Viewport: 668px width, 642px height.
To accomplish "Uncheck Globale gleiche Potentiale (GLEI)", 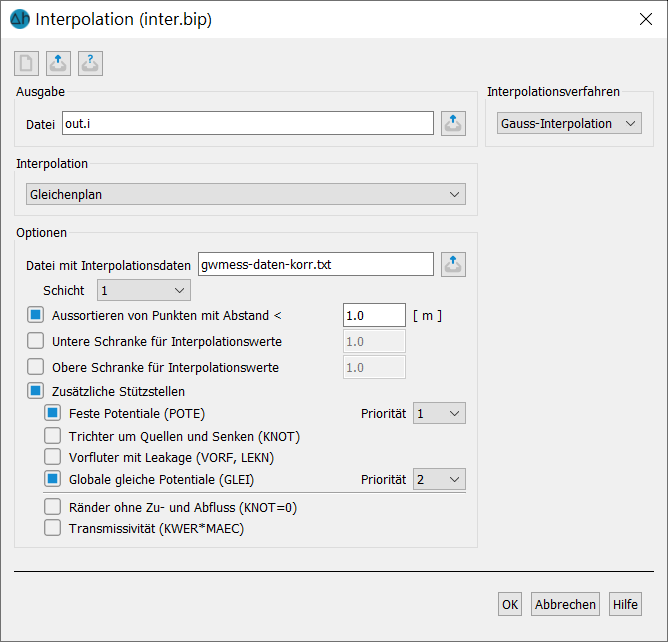I will click(52, 479).
